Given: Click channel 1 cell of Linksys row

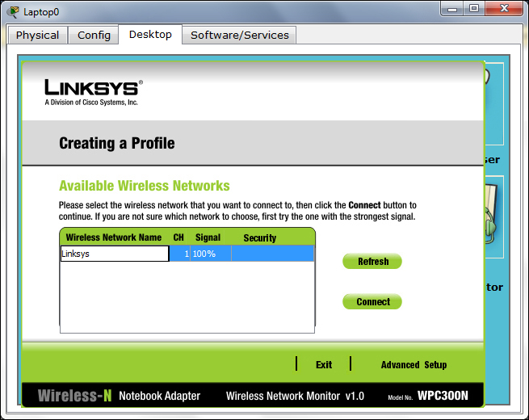Looking at the screenshot, I should coord(179,254).
